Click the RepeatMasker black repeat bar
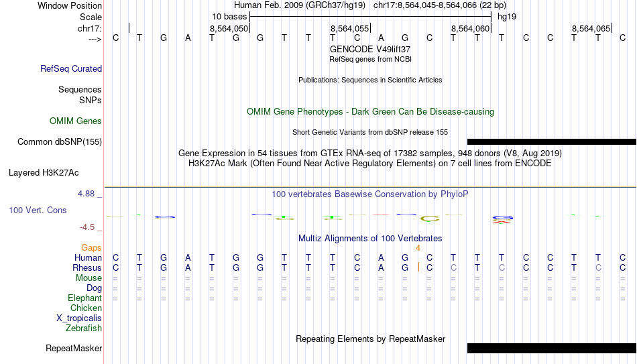 (x=552, y=348)
